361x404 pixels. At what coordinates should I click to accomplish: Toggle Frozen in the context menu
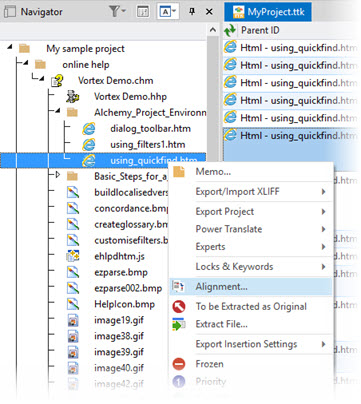coord(251,364)
